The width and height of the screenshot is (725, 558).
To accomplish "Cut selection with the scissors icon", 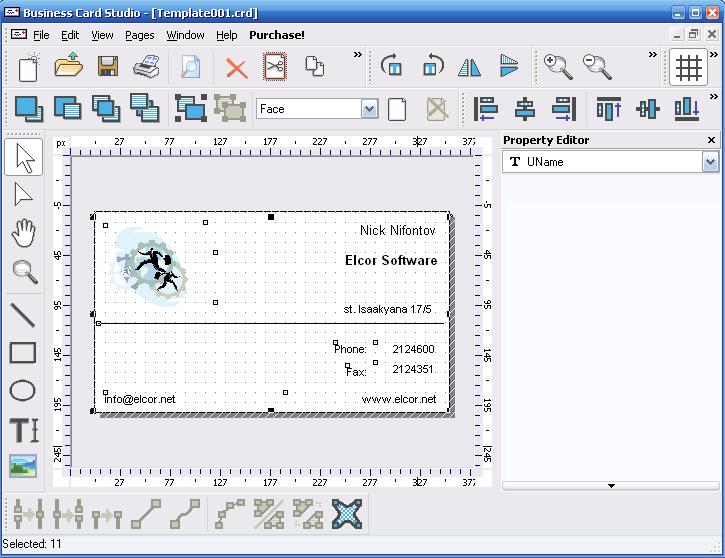I will tap(275, 67).
